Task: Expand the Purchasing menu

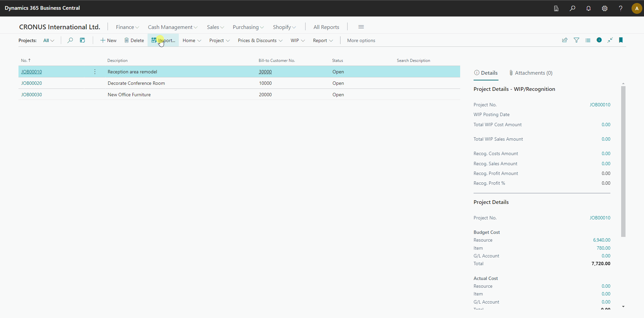Action: (x=248, y=27)
